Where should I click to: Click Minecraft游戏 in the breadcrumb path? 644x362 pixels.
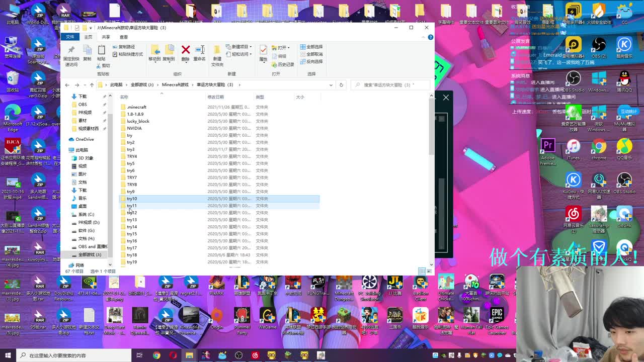tap(175, 85)
